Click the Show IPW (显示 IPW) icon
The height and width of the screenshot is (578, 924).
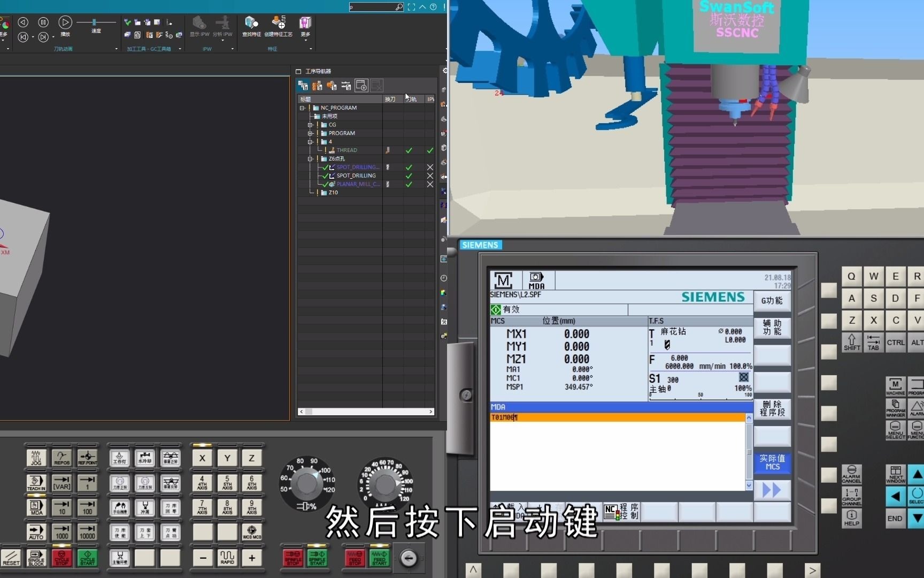199,22
